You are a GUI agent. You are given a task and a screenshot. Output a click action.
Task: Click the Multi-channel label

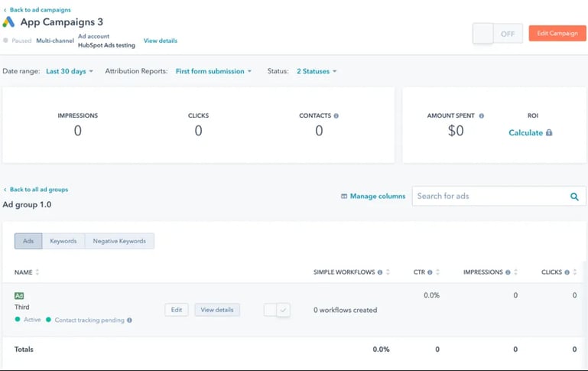click(x=55, y=41)
